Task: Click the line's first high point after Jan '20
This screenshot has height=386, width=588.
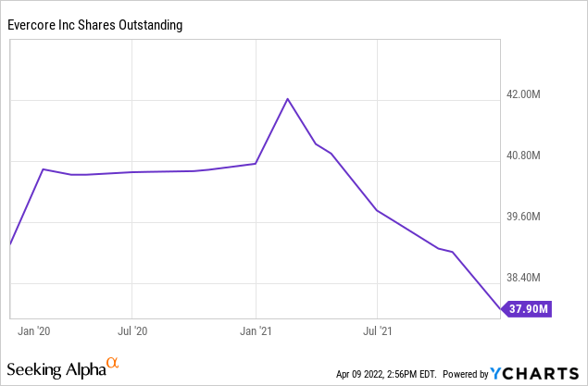Action: (43, 169)
